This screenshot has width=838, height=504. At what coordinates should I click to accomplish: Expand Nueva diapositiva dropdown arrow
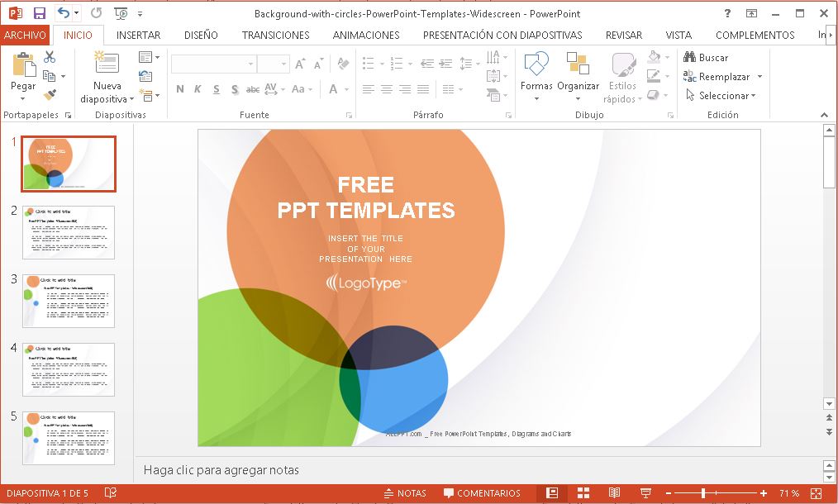[131, 99]
